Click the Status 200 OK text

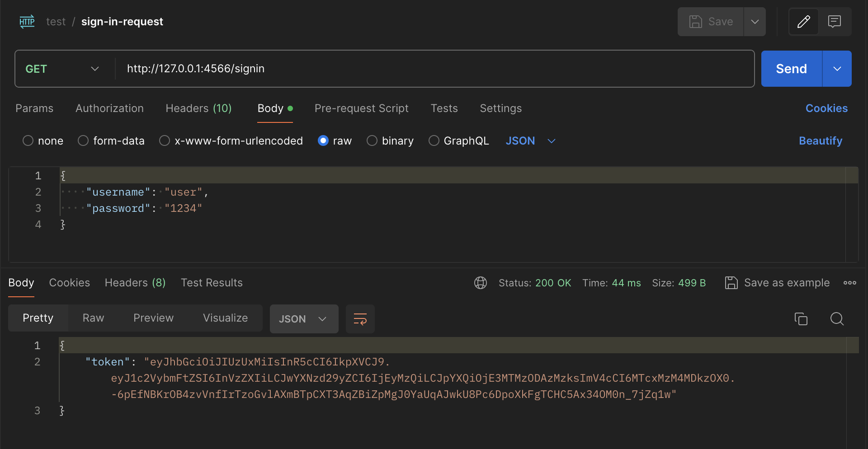tap(535, 283)
